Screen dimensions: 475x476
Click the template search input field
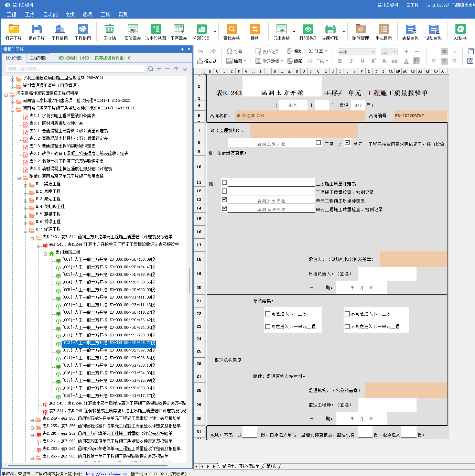76,69
